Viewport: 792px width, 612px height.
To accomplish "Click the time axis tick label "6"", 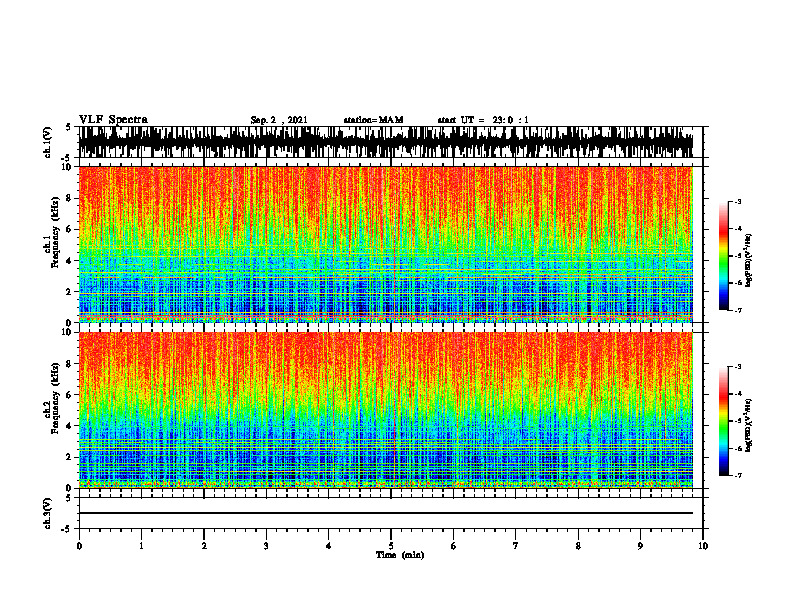I will coord(453,546).
